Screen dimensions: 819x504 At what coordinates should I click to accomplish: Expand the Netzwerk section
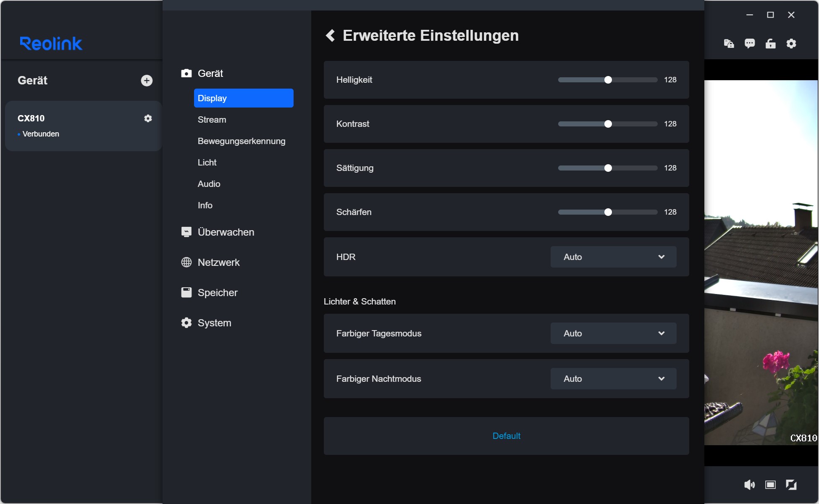(218, 262)
